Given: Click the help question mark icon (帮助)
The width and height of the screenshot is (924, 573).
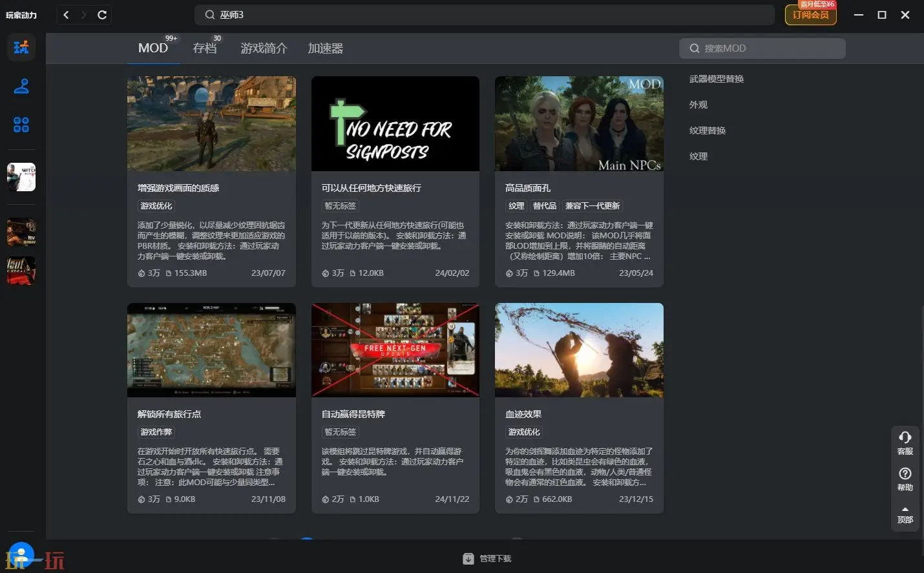Looking at the screenshot, I should coord(905,478).
